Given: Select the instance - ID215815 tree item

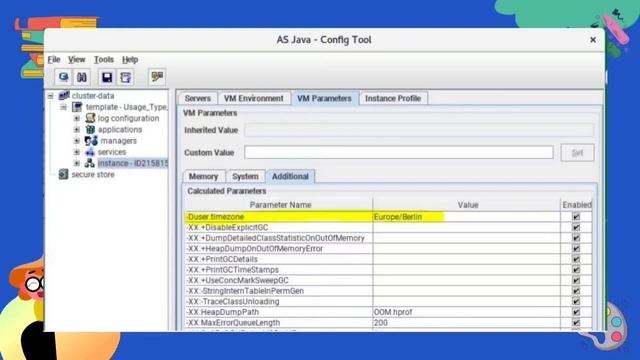Looking at the screenshot, I should tap(133, 163).
